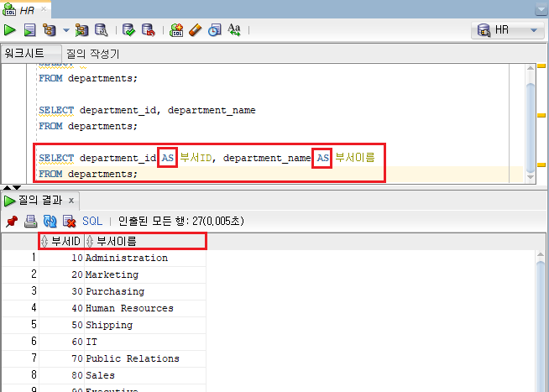Image resolution: width=549 pixels, height=392 pixels.
Task: Select Human Resources cell
Action: 145,308
